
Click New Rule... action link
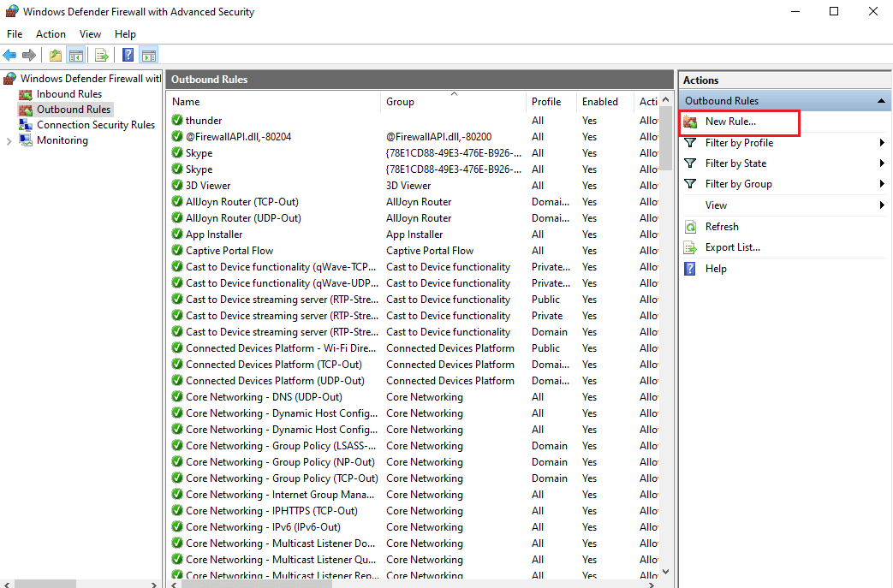[x=730, y=122]
